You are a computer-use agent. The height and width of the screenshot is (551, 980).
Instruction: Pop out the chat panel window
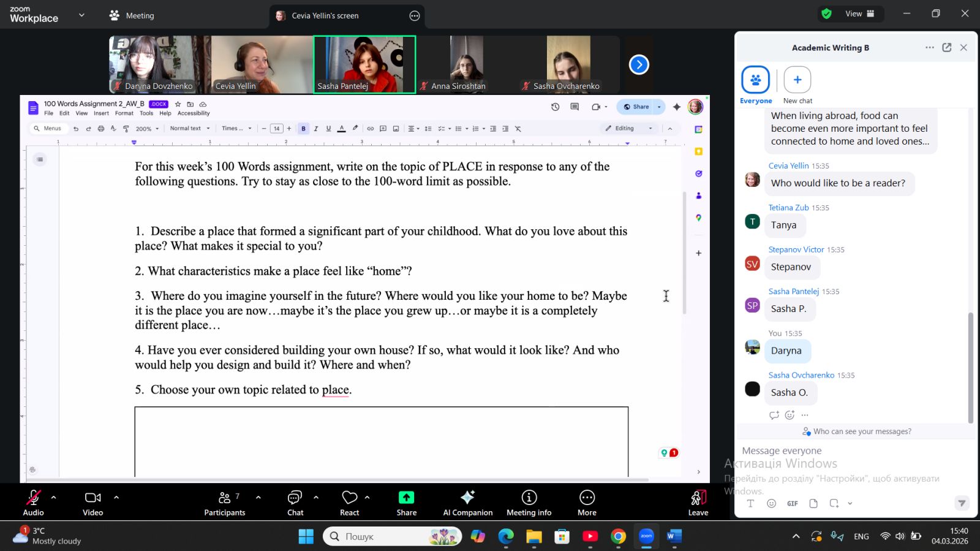coord(946,48)
